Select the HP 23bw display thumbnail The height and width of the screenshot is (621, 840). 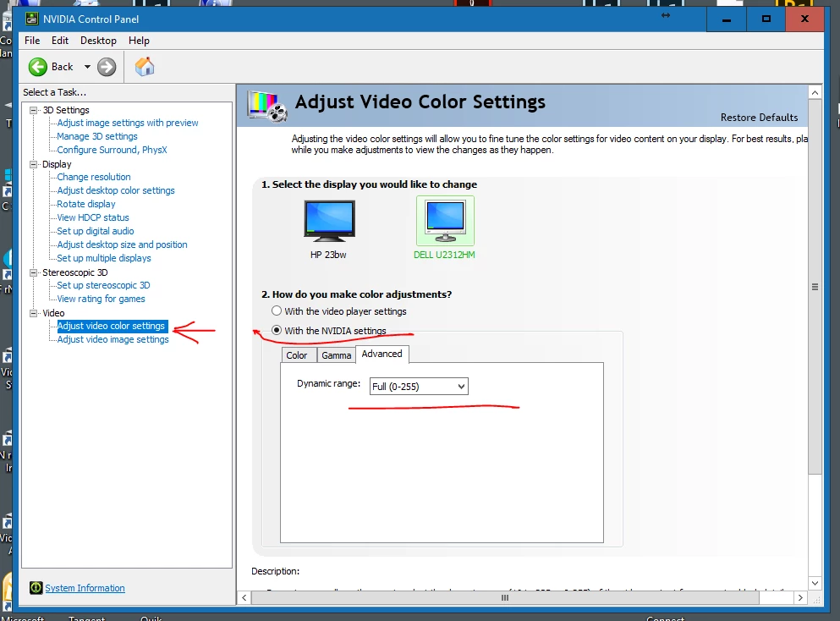(x=329, y=219)
